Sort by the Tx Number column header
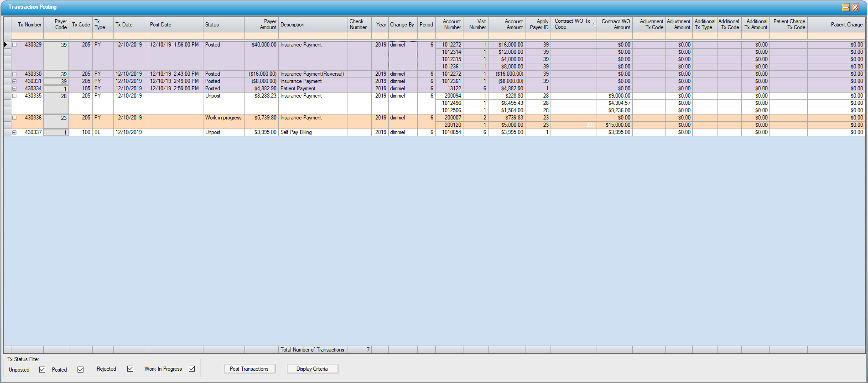Viewport: 868px width, 383px height. coord(29,25)
